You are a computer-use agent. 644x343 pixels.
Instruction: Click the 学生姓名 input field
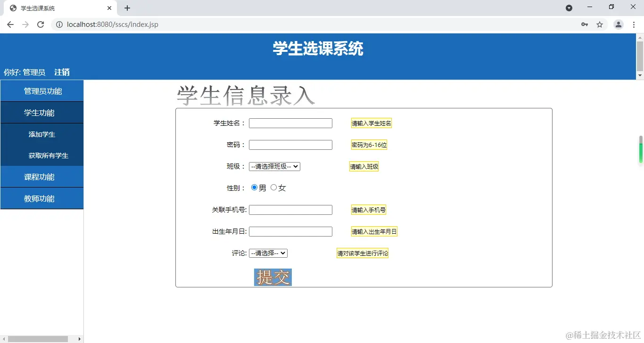290,123
